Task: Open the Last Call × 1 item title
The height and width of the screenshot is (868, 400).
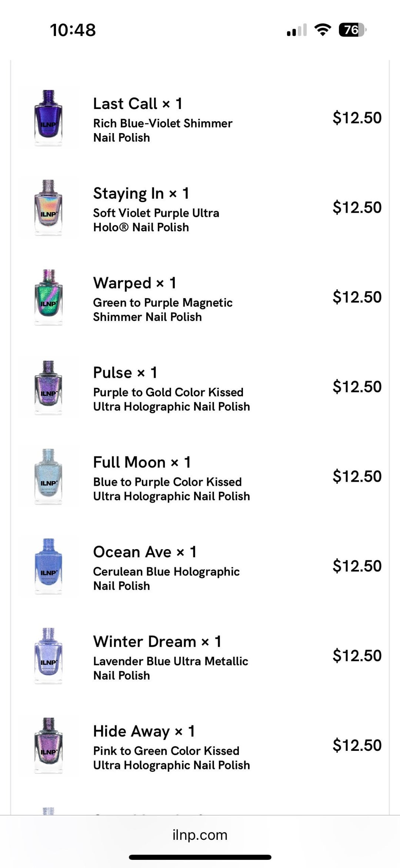Action: [x=137, y=103]
